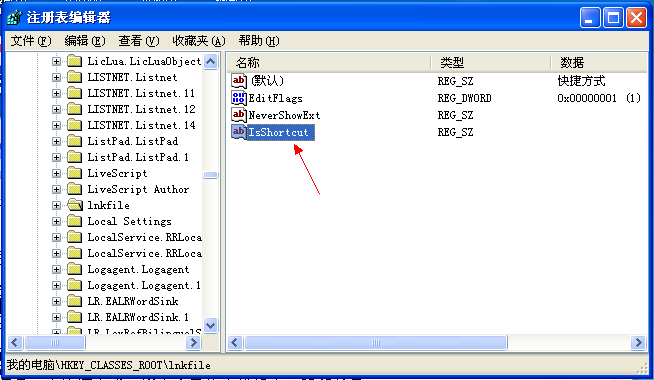Open the 编辑(E) menu
The image size is (654, 380).
pyautogui.click(x=85, y=41)
